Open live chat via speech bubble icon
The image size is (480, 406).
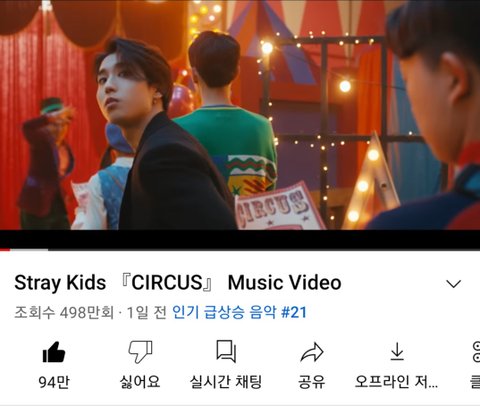coord(226,351)
